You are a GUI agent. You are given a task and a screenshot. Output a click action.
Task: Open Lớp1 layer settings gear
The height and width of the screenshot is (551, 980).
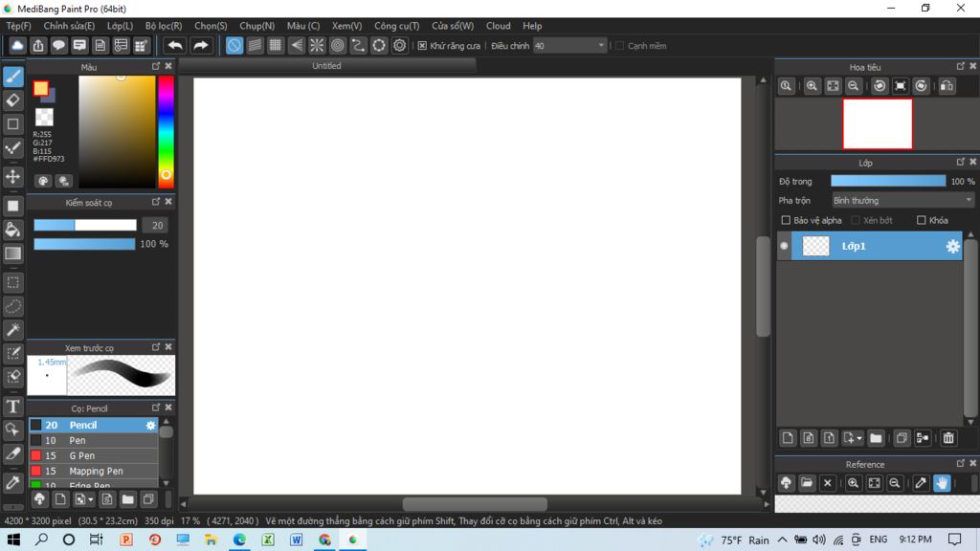[952, 246]
